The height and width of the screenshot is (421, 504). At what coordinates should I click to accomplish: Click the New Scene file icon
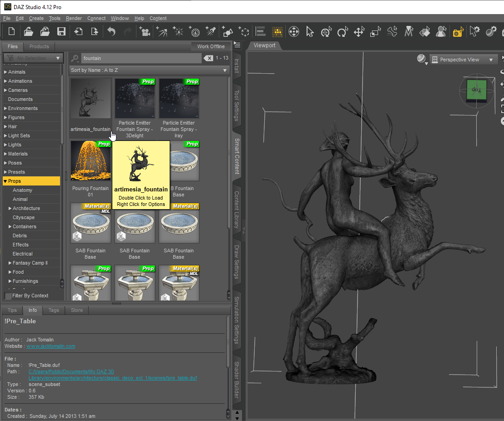(x=11, y=32)
